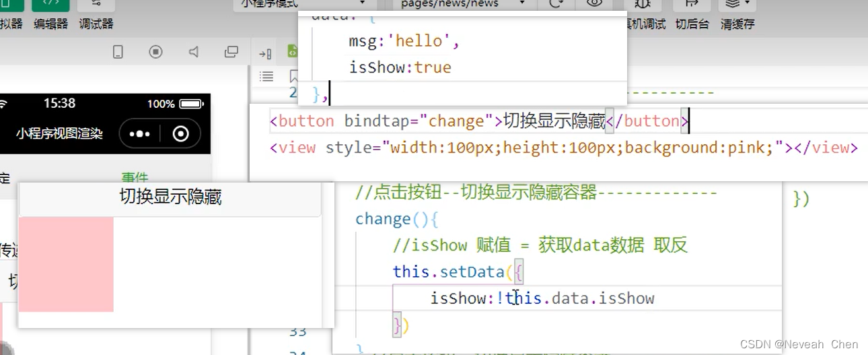Click the pink square view in simulator
The height and width of the screenshot is (355, 868).
click(x=66, y=265)
